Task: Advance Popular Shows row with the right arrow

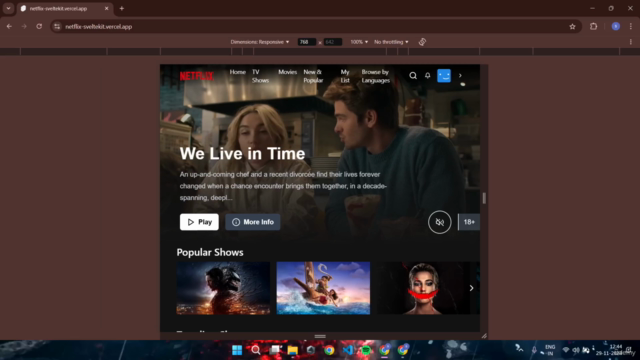Action: 471,288
